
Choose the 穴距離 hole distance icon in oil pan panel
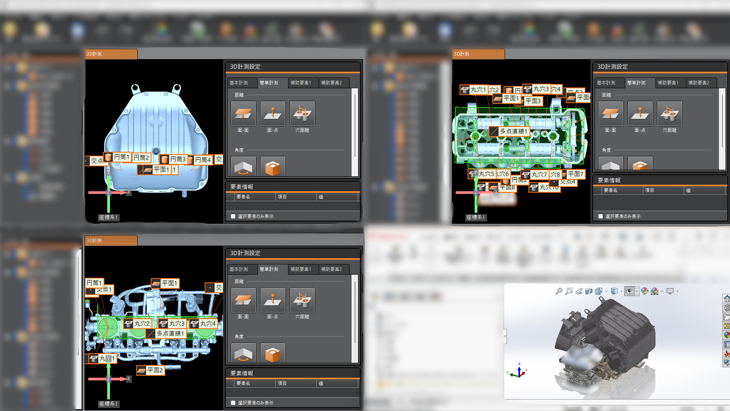[x=302, y=112]
